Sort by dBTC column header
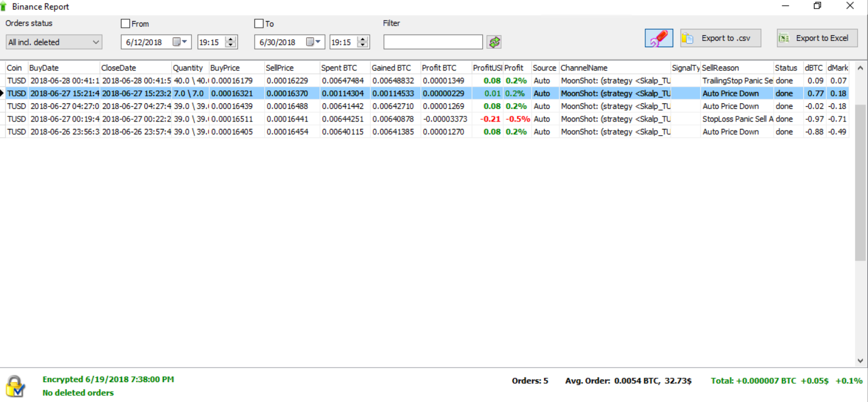The width and height of the screenshot is (868, 402). pos(815,68)
